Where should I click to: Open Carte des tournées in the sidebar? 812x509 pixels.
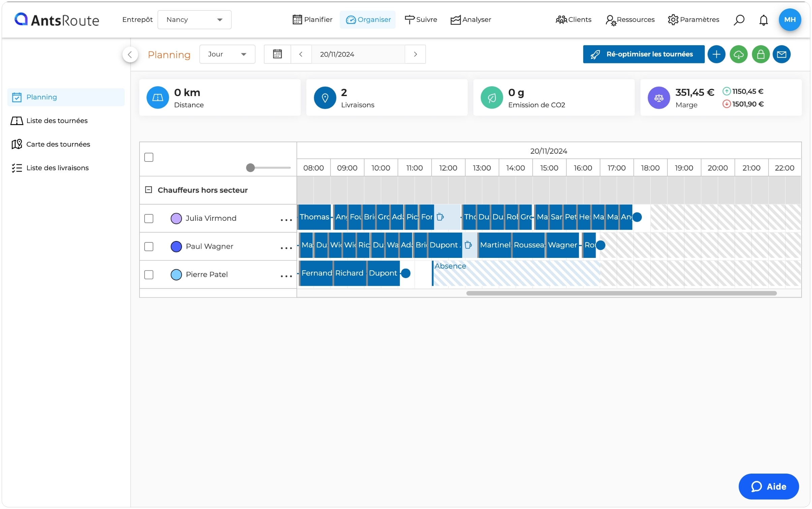coord(51,144)
